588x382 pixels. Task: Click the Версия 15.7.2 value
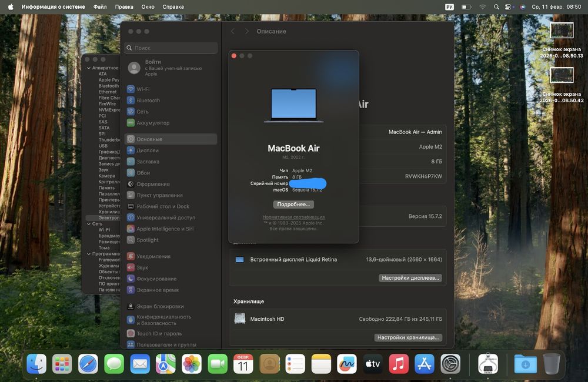click(x=425, y=216)
